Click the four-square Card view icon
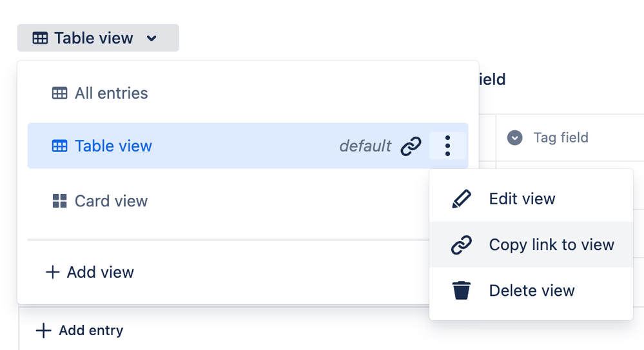Screen dimensions: 644x350 click(x=59, y=201)
